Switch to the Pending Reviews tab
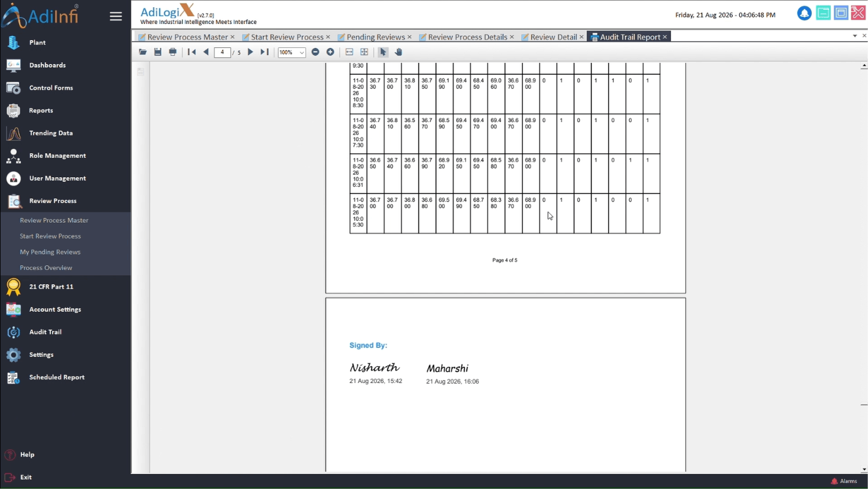The image size is (868, 489). point(375,37)
